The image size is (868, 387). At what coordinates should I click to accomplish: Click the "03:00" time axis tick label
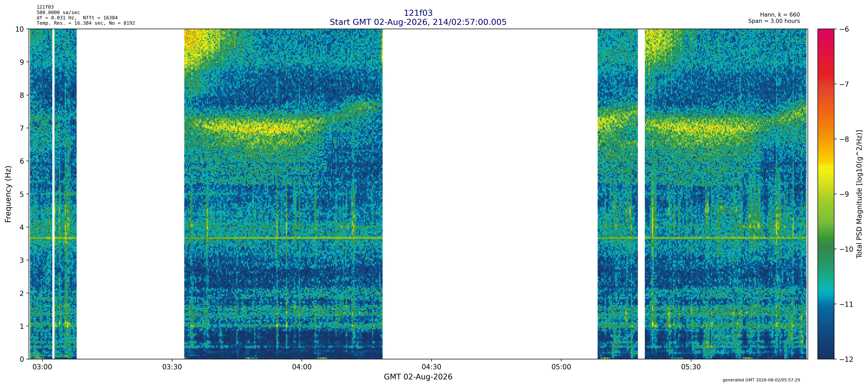pos(42,367)
